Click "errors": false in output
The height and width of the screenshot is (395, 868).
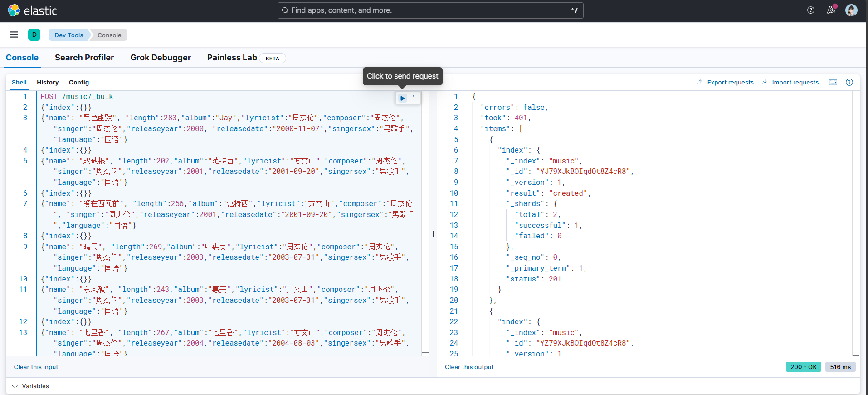tap(514, 107)
